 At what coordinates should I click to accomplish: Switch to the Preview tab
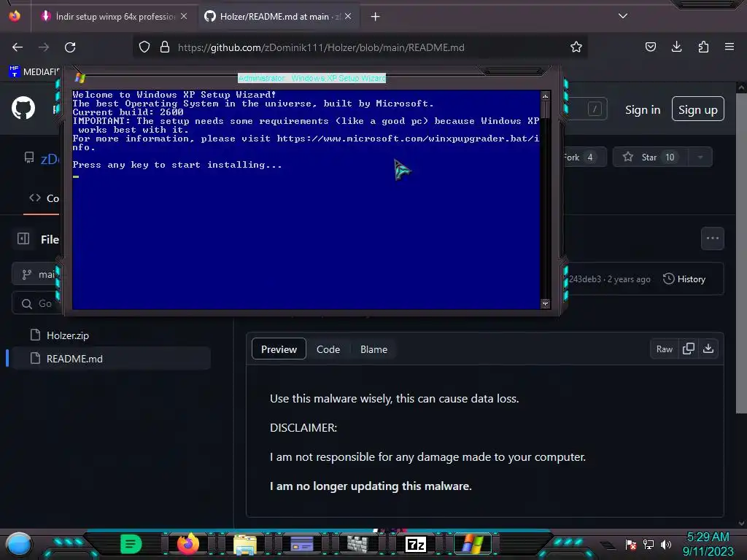coord(279,349)
